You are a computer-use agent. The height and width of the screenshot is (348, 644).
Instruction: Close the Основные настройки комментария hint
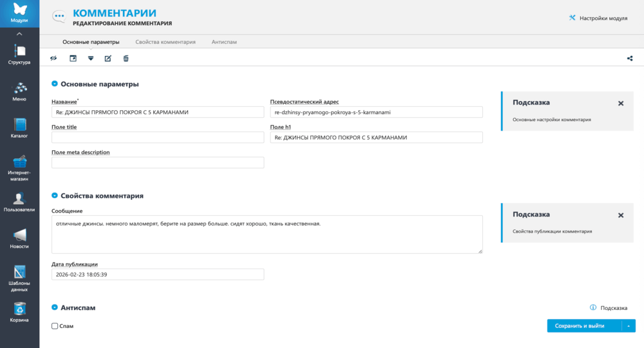tap(621, 103)
